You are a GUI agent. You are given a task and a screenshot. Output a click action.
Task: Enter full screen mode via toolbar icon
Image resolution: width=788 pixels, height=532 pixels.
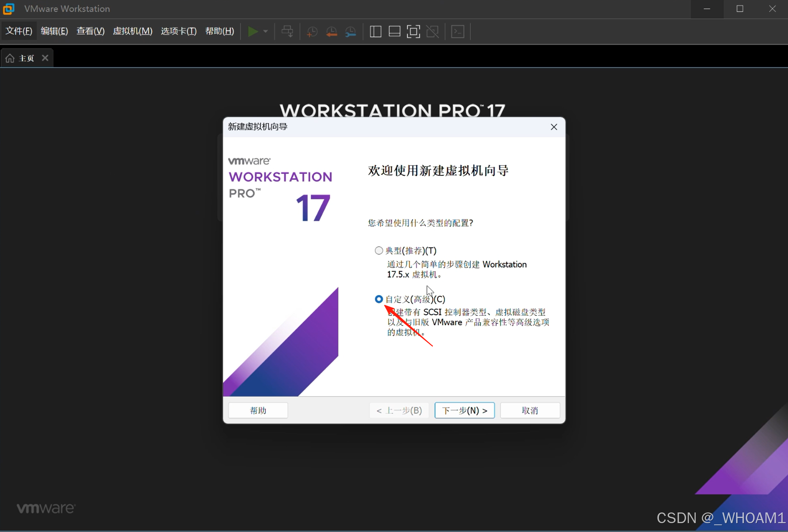[x=413, y=31]
